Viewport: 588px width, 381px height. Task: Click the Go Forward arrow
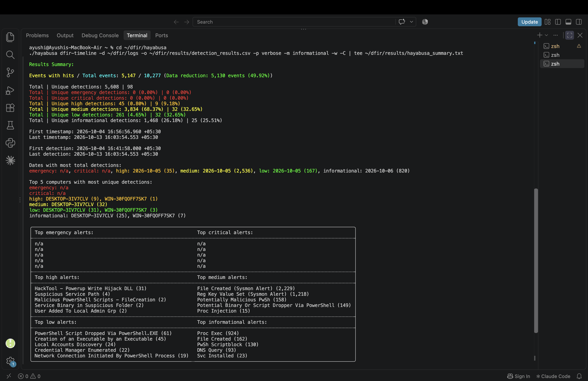pyautogui.click(x=187, y=22)
